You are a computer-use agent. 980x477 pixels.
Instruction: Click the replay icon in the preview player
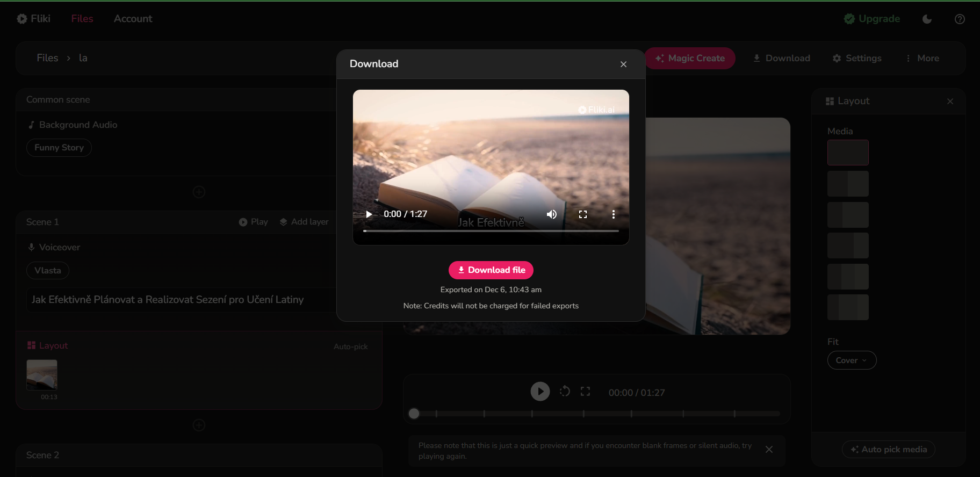(565, 392)
